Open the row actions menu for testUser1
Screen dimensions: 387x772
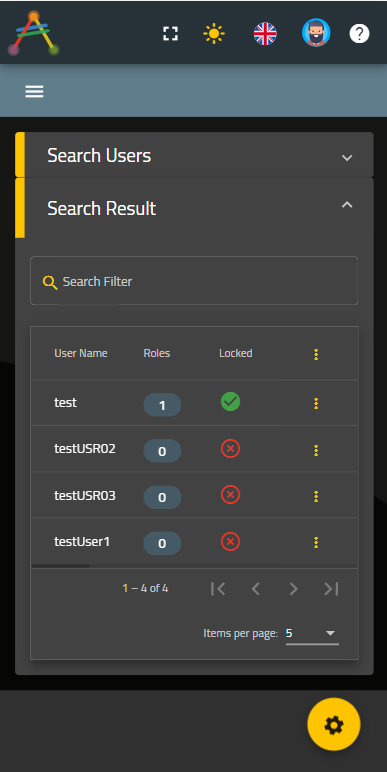[x=316, y=543]
